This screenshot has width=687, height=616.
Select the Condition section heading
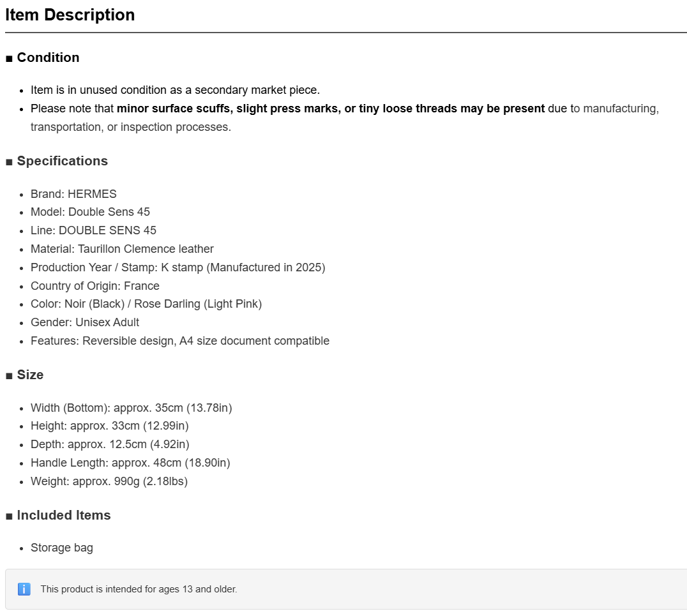[48, 57]
